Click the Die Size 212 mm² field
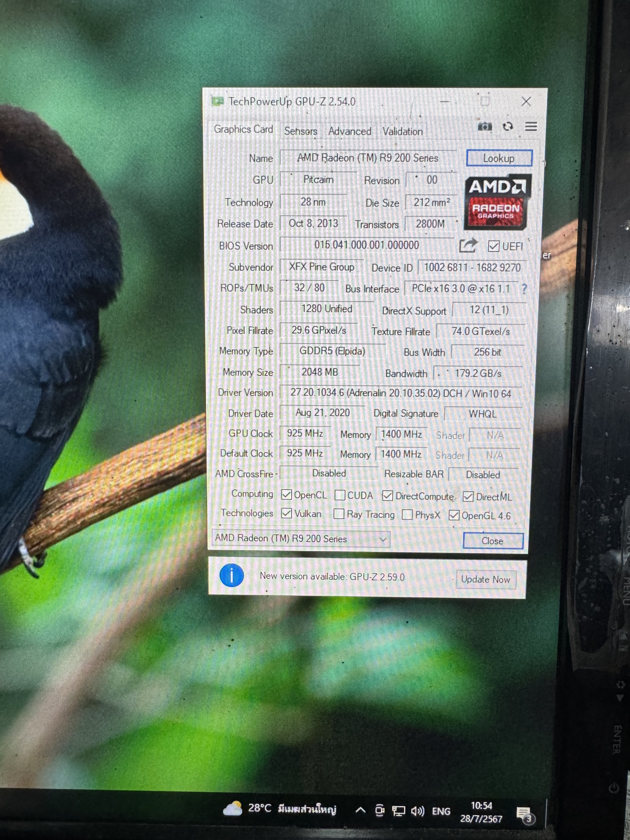This screenshot has width=630, height=840. click(x=431, y=202)
